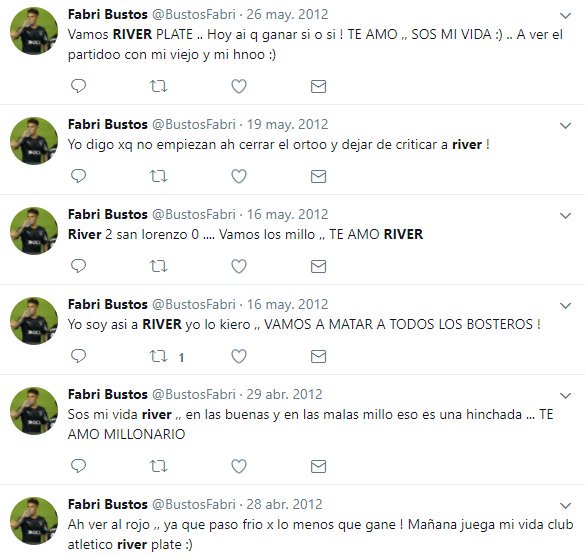Send the BOSTEROS tweet via direct message
This screenshot has width=585, height=556.
point(318,356)
